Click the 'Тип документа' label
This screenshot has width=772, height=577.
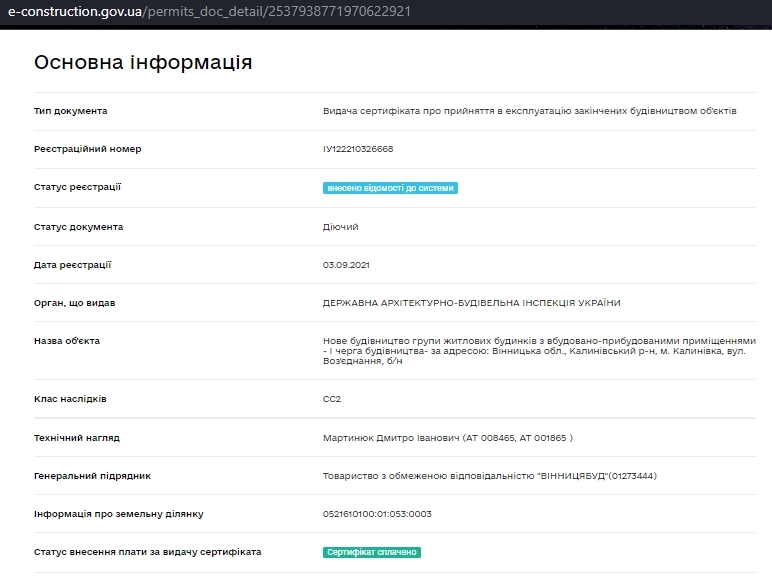click(x=70, y=111)
